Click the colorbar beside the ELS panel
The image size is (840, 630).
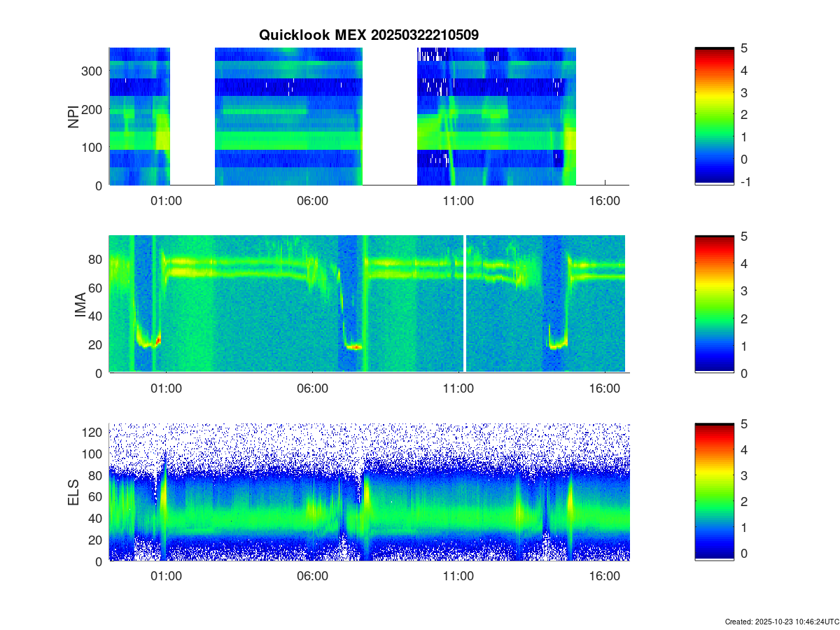tap(714, 491)
